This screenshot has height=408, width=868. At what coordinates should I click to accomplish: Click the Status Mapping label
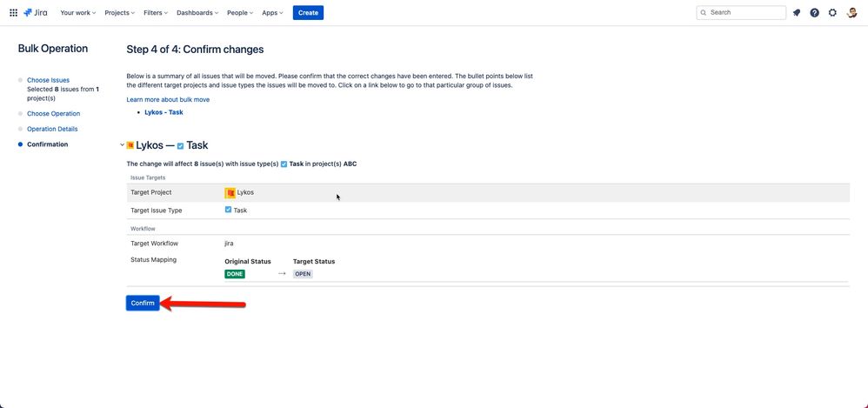[x=153, y=259]
